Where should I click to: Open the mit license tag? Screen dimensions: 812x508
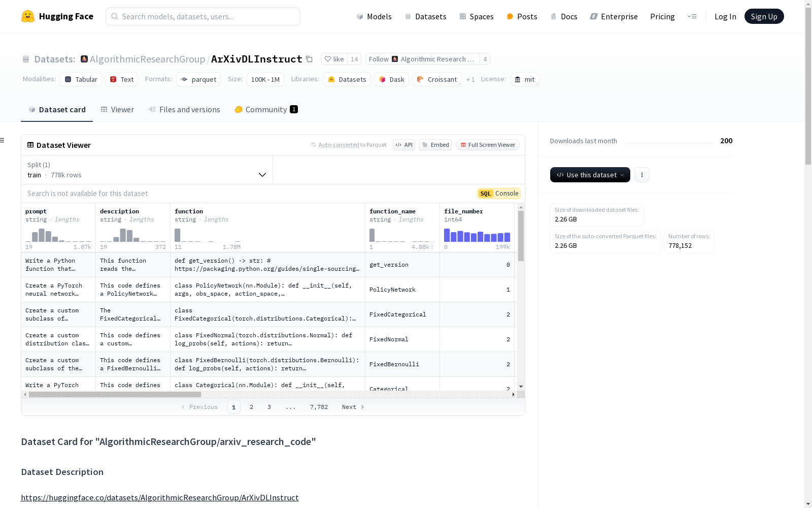[x=525, y=79]
